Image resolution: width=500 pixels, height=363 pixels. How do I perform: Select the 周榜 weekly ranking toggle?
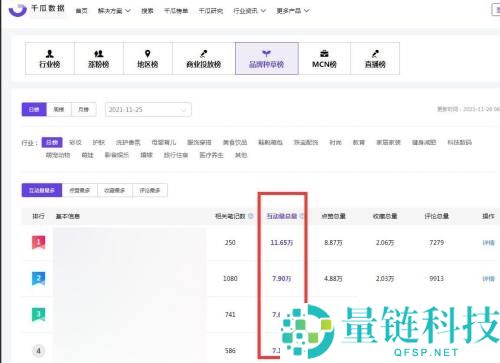pyautogui.click(x=59, y=109)
